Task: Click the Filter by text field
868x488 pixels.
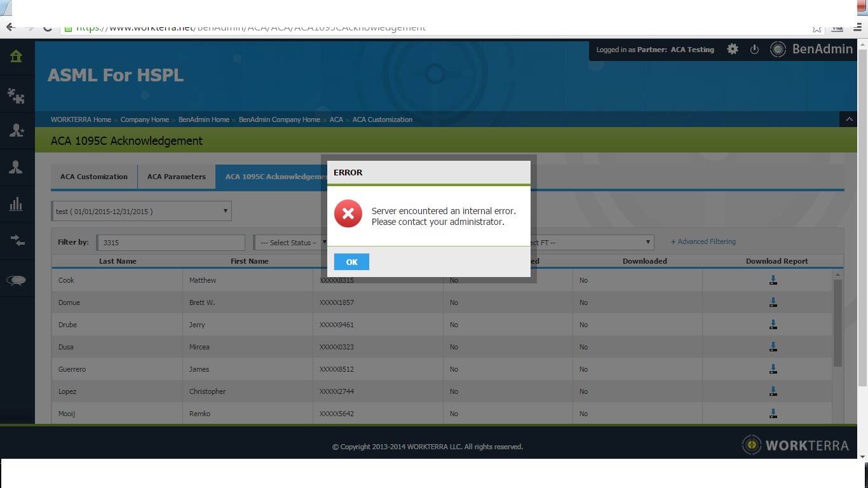Action: coord(170,243)
